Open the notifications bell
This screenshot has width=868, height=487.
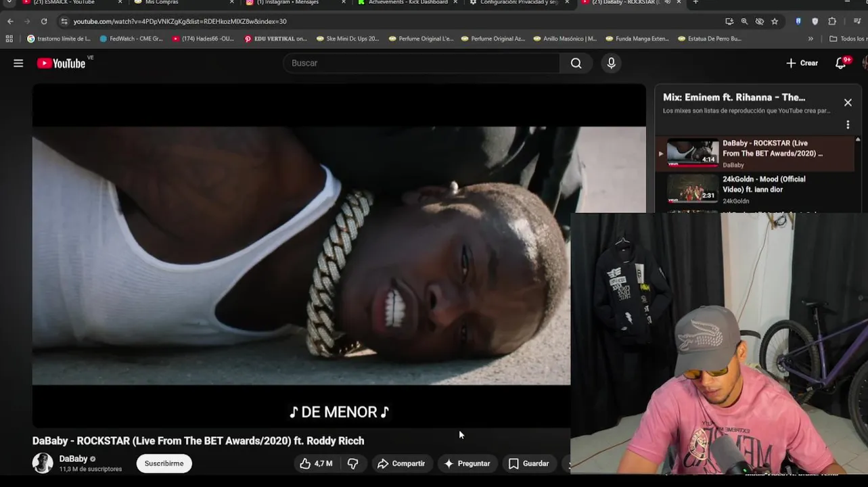[x=840, y=63]
